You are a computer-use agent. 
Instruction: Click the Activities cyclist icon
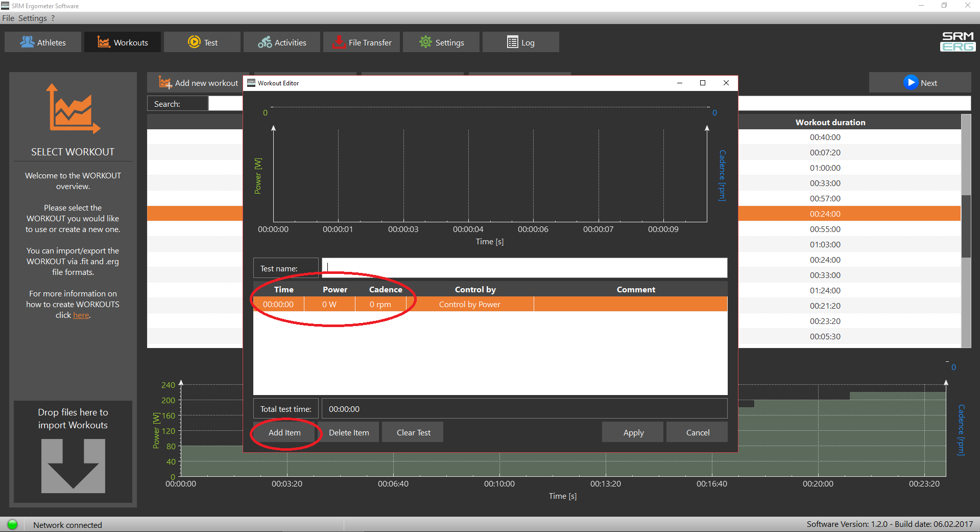(265, 42)
